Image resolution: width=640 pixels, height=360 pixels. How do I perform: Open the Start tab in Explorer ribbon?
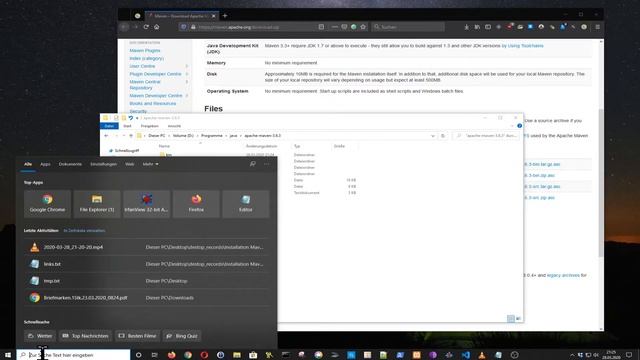127,126
